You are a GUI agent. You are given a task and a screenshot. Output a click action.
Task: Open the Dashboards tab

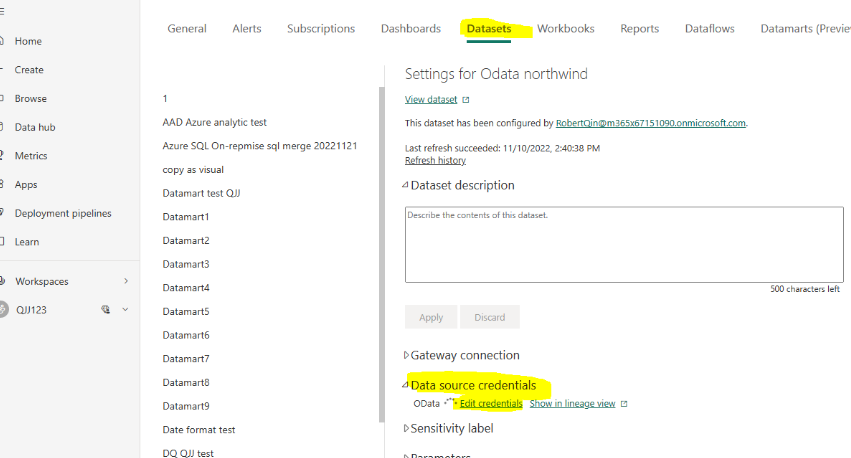pos(411,29)
